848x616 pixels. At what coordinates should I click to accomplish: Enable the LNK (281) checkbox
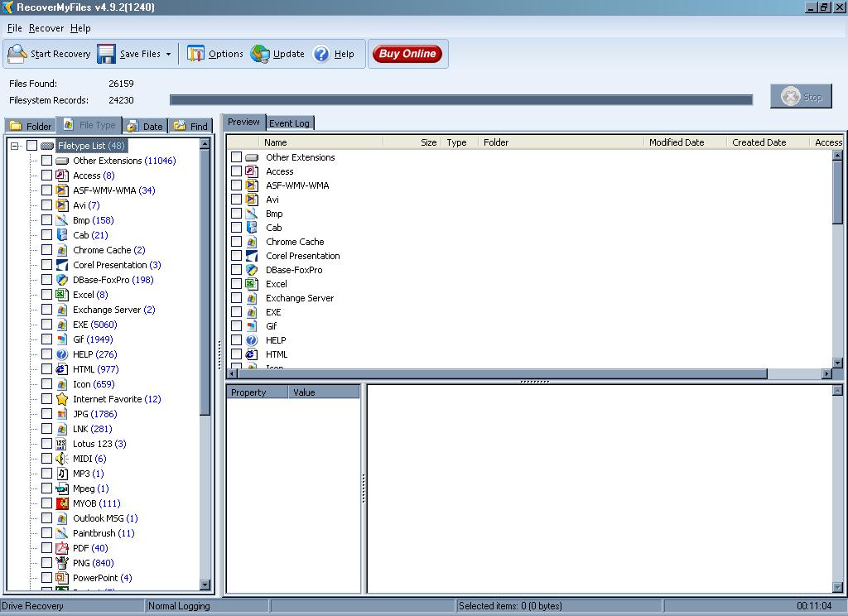[47, 429]
